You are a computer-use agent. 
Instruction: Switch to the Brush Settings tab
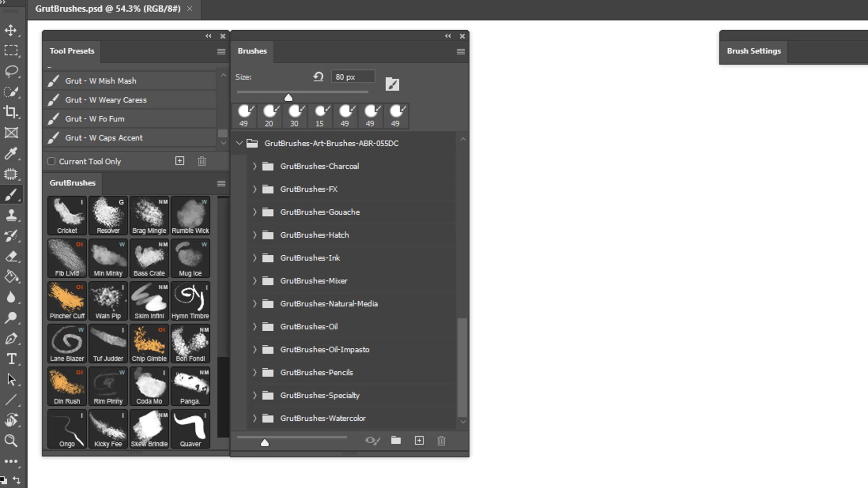pyautogui.click(x=754, y=51)
